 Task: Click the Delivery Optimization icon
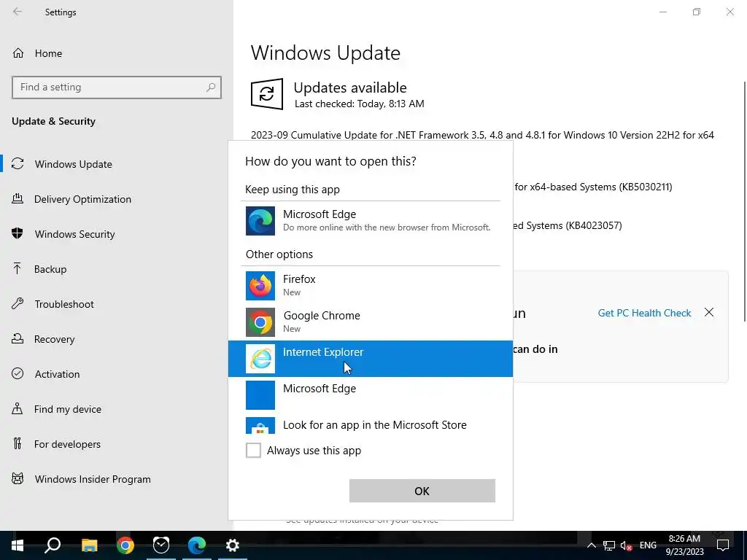(18, 198)
